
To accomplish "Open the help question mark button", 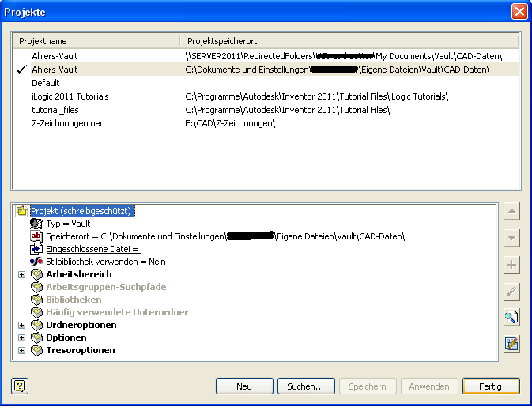I will pyautogui.click(x=20, y=386).
